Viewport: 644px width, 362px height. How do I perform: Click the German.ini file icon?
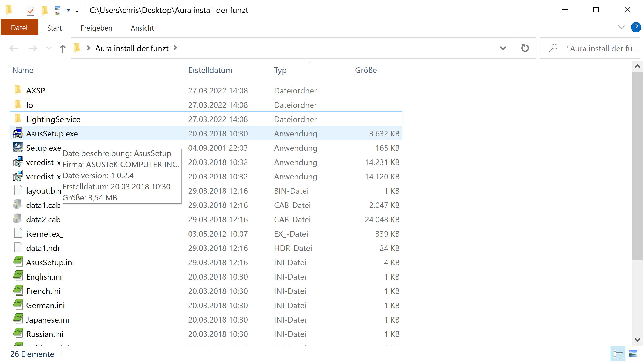18,305
